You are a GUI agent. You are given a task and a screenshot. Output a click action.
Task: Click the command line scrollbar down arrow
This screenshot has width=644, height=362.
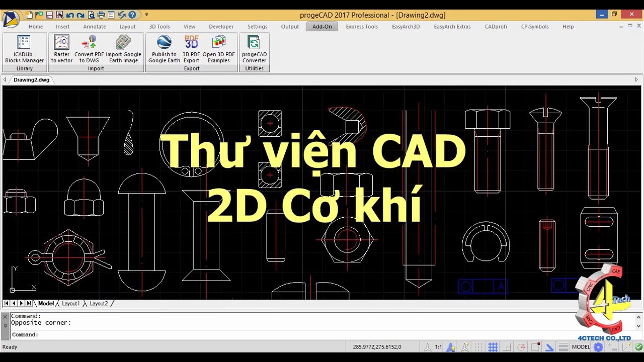(x=638, y=326)
